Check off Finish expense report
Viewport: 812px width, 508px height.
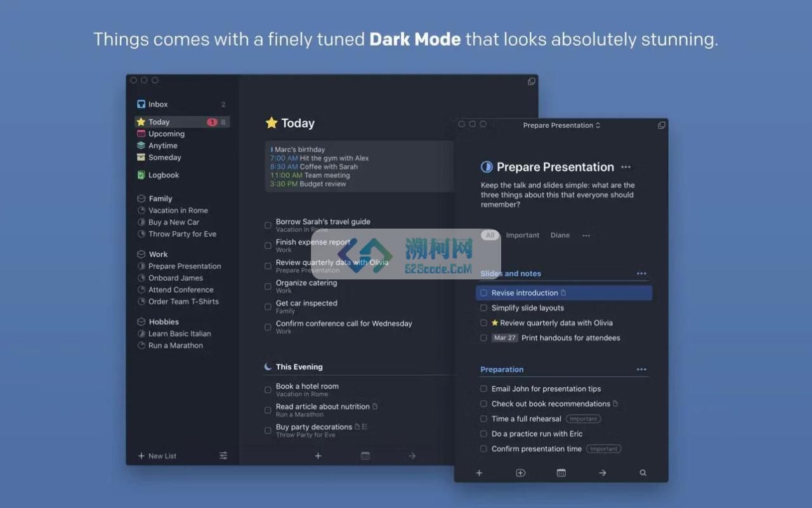pos(268,245)
